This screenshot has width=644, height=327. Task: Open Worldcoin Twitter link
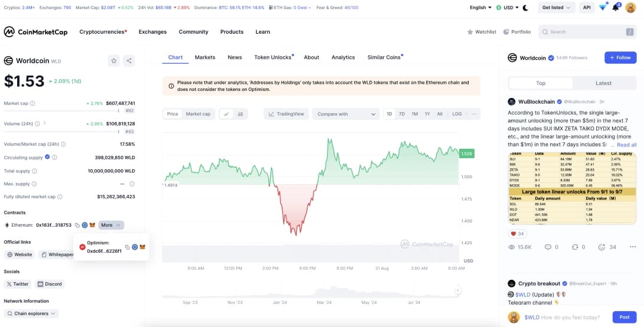18,284
